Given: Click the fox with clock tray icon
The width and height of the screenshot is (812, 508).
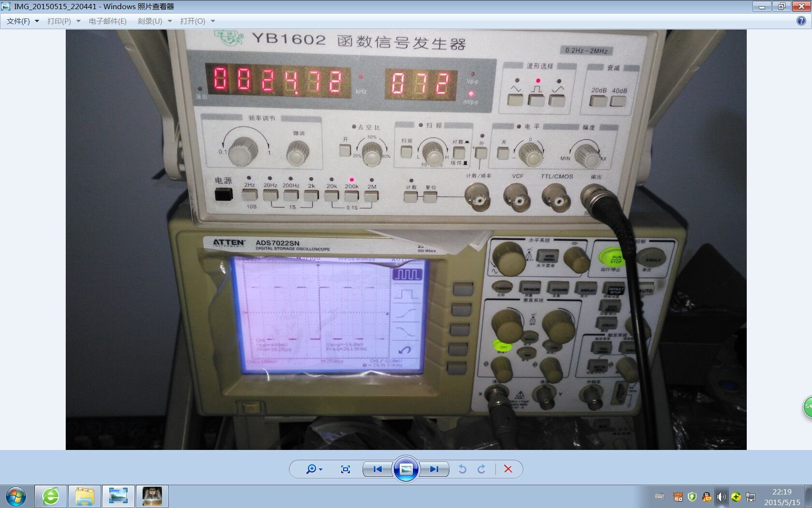Looking at the screenshot, I should coord(678,496).
